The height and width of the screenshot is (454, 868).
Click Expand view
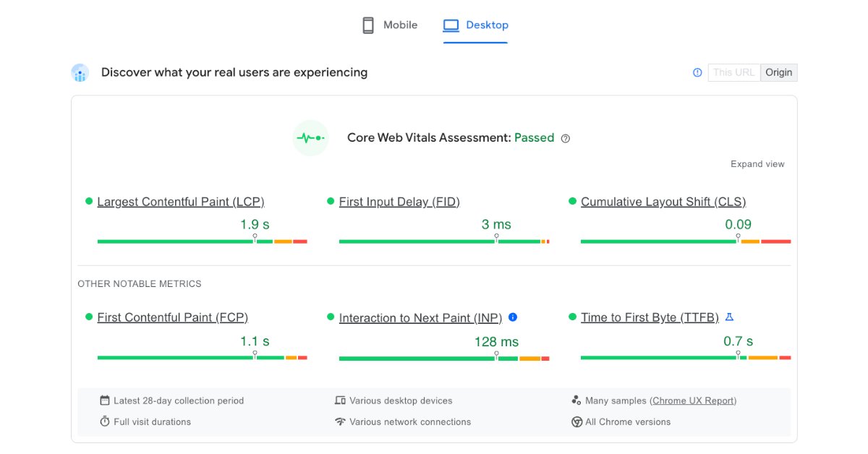tap(757, 164)
